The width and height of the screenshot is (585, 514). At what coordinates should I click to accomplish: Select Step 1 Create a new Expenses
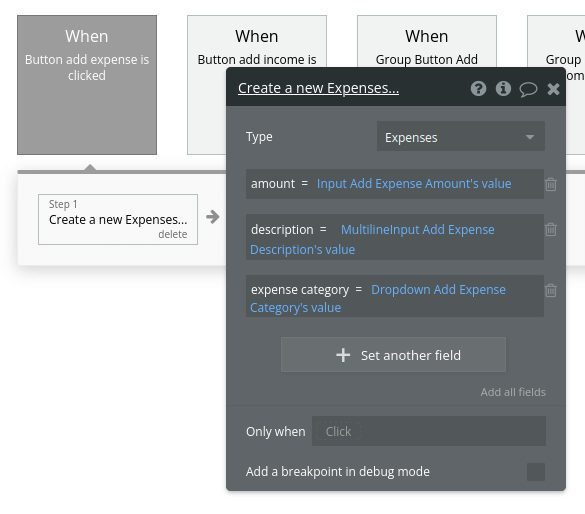[118, 219]
